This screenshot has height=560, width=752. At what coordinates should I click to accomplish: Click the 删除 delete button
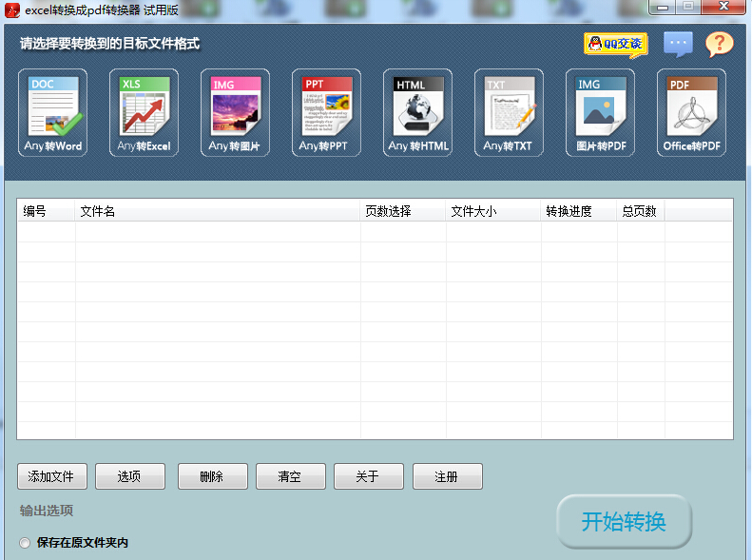[212, 476]
